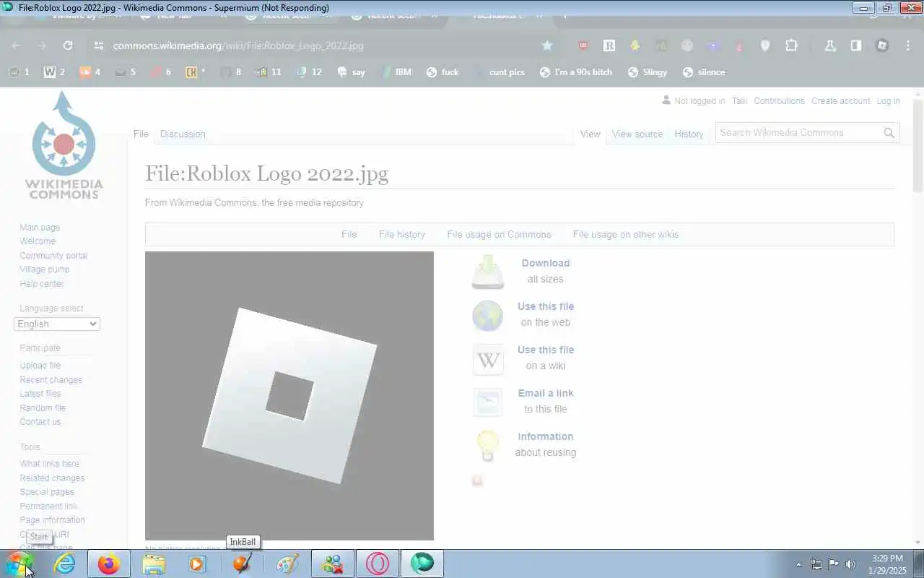Image resolution: width=924 pixels, height=578 pixels.
Task: Click the browser address bar URL
Action: click(238, 46)
